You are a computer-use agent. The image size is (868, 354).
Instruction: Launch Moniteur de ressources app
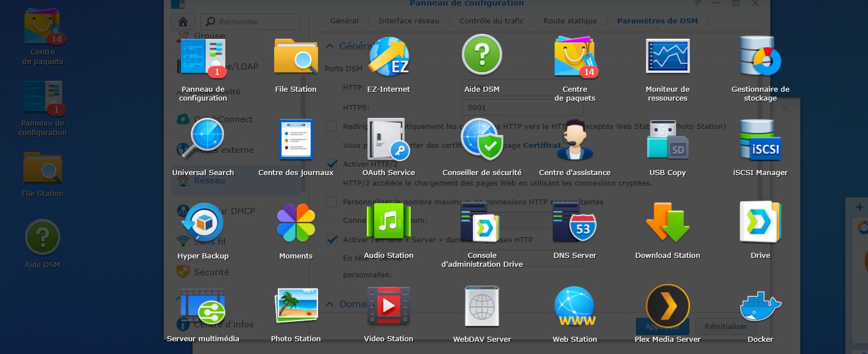pyautogui.click(x=667, y=57)
